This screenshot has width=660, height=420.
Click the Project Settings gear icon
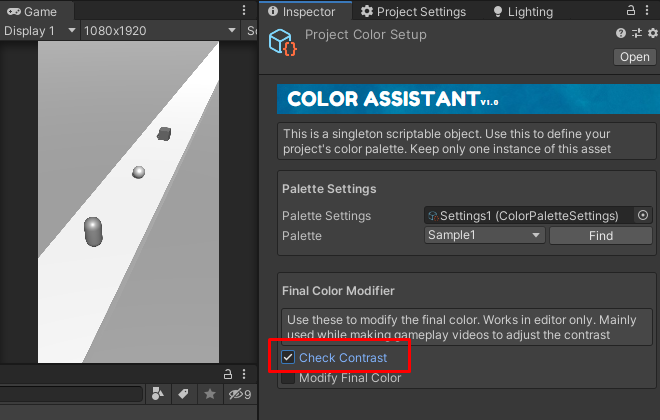click(x=367, y=11)
